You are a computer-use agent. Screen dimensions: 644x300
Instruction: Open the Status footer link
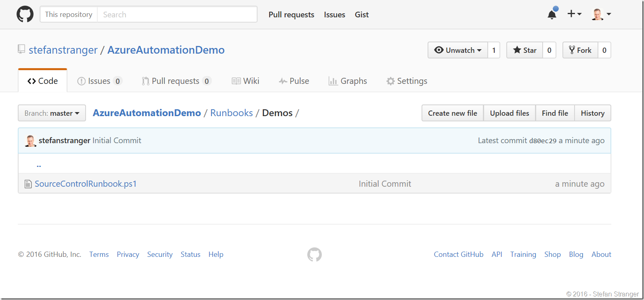click(191, 254)
